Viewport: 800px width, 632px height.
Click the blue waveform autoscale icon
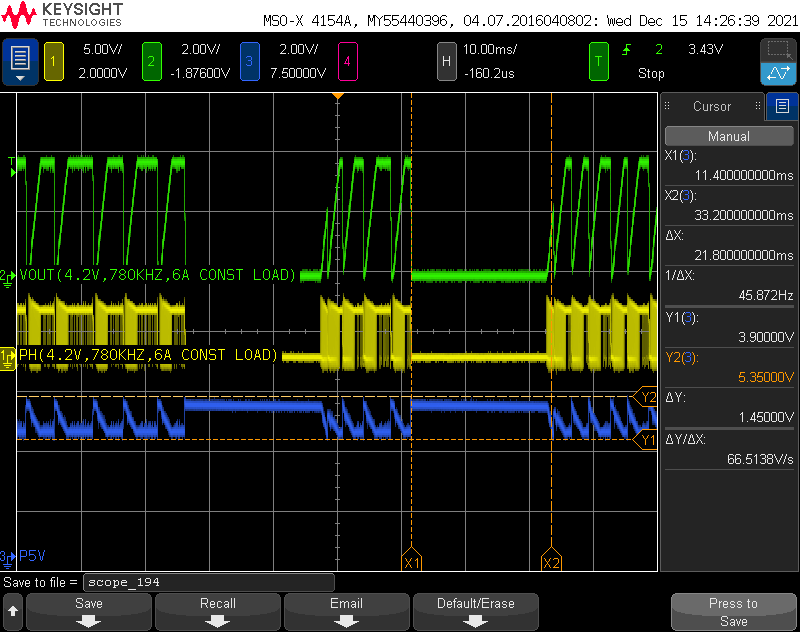click(778, 73)
